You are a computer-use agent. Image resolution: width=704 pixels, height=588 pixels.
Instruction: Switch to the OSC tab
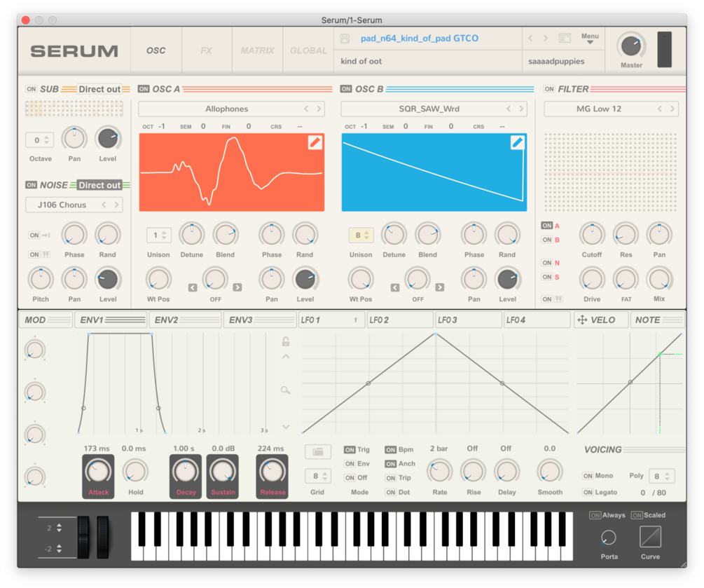(x=156, y=50)
